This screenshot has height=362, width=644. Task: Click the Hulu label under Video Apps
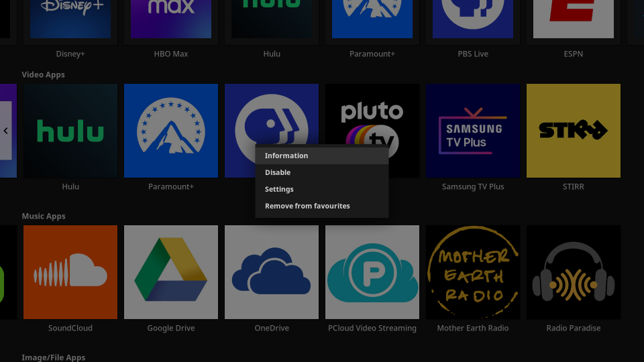pos(70,187)
